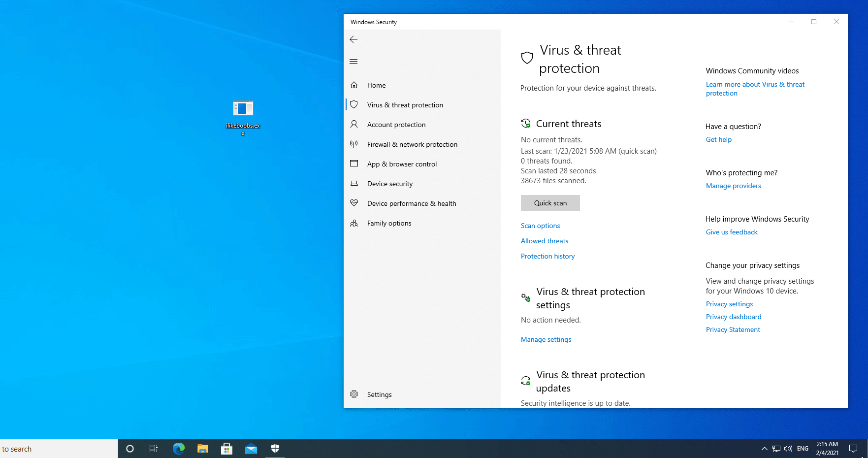Click Give us feedback link
This screenshot has height=458, width=868.
pos(732,232)
